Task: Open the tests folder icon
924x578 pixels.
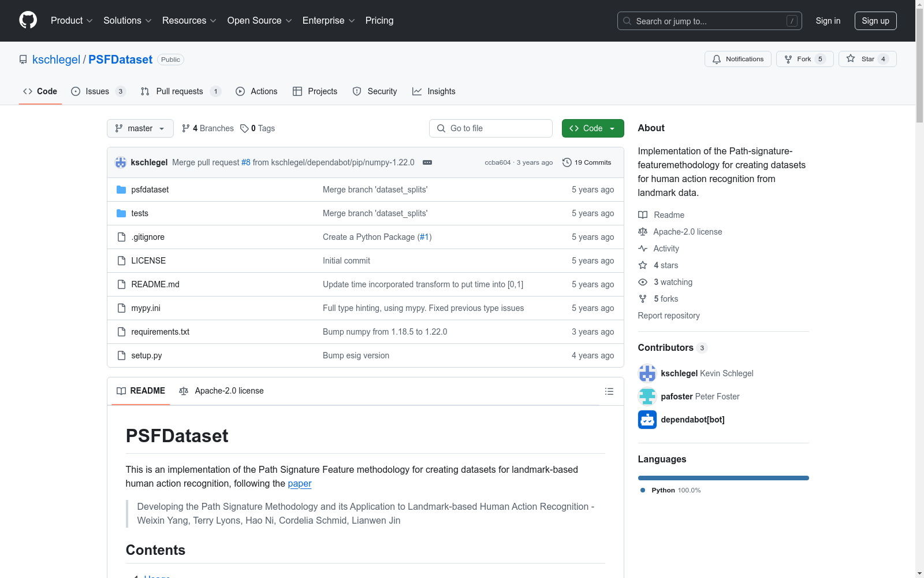Action: (x=121, y=213)
